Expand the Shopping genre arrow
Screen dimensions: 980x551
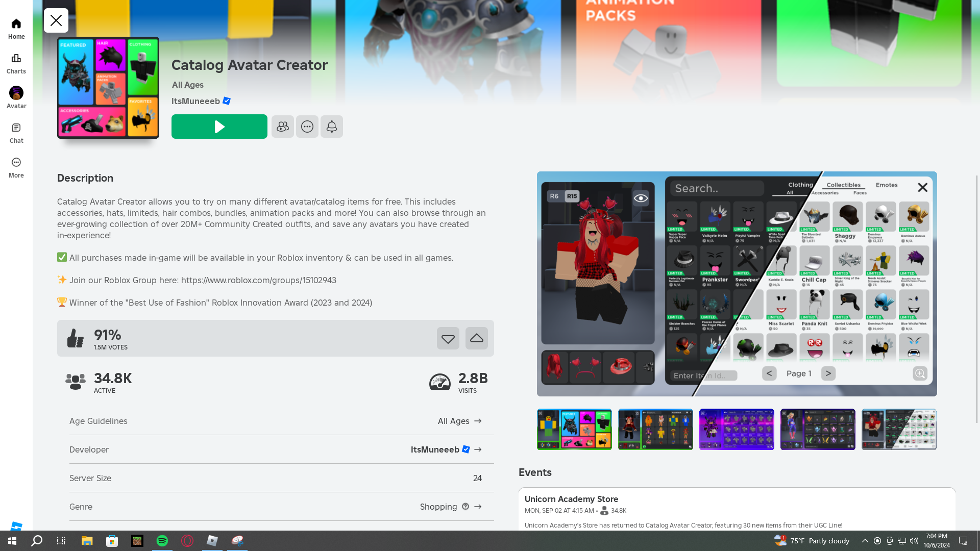click(478, 507)
